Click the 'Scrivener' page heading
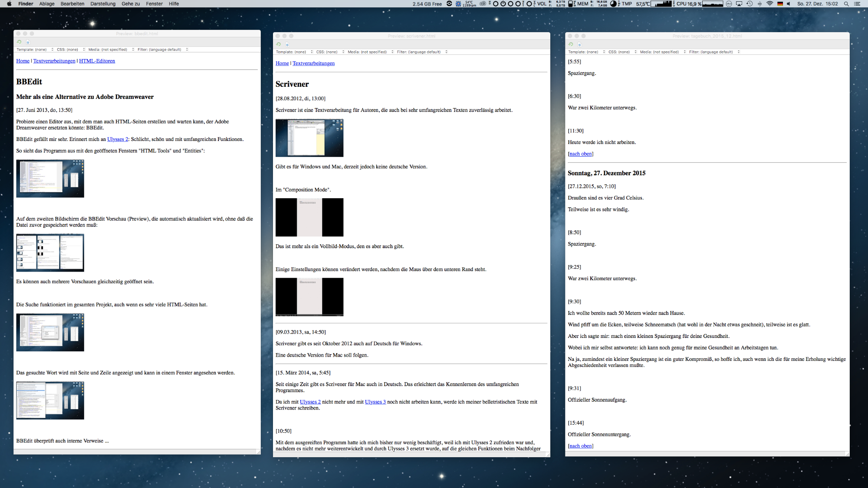The height and width of the screenshot is (488, 868). pyautogui.click(x=292, y=84)
